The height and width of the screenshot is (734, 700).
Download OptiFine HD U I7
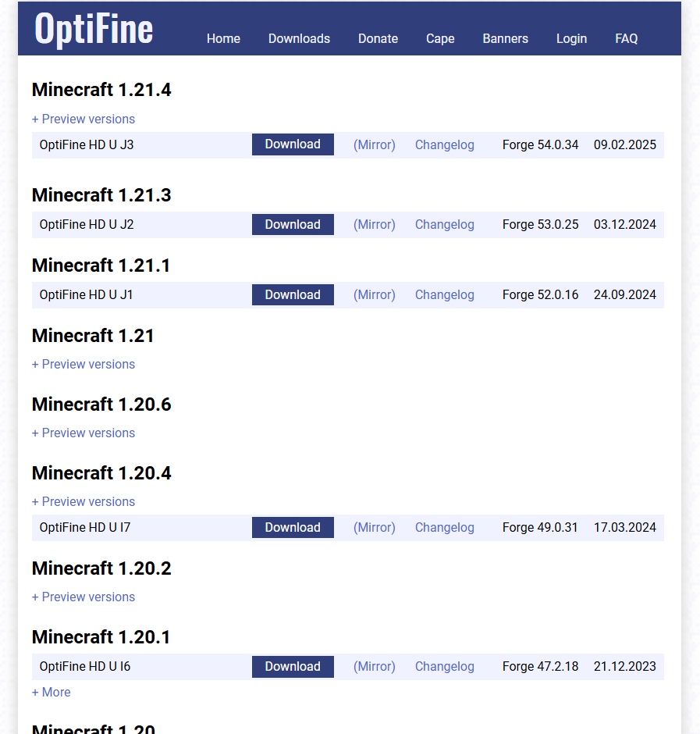pos(293,528)
